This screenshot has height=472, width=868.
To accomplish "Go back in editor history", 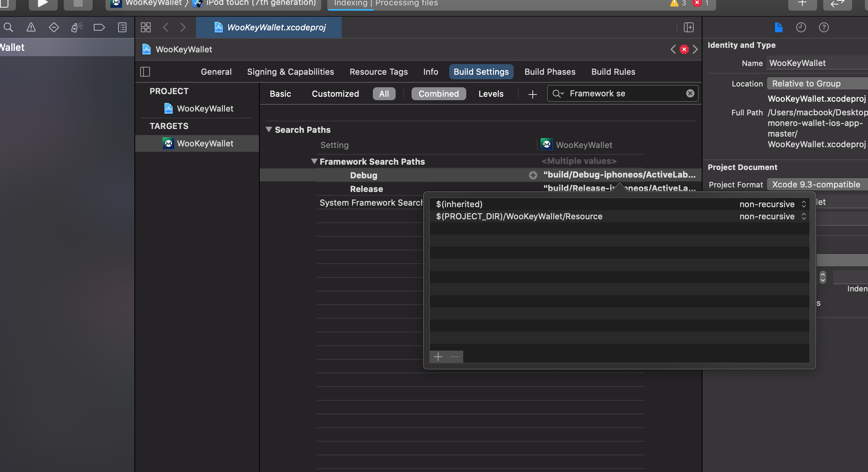I will tap(166, 27).
